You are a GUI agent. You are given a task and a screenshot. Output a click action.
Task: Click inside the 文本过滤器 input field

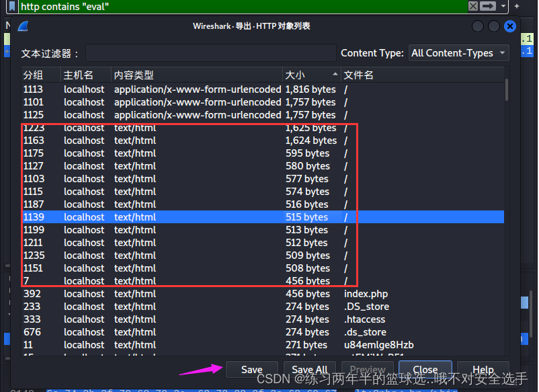coord(202,52)
